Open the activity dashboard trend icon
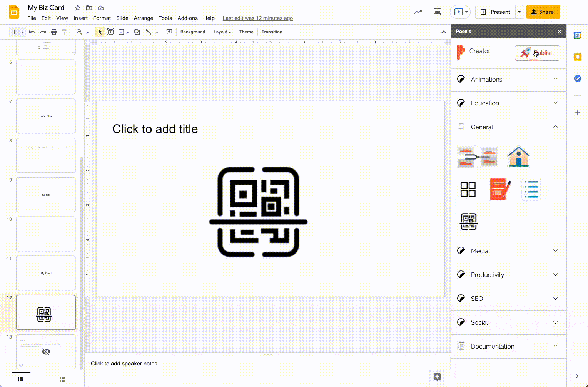 (x=418, y=12)
